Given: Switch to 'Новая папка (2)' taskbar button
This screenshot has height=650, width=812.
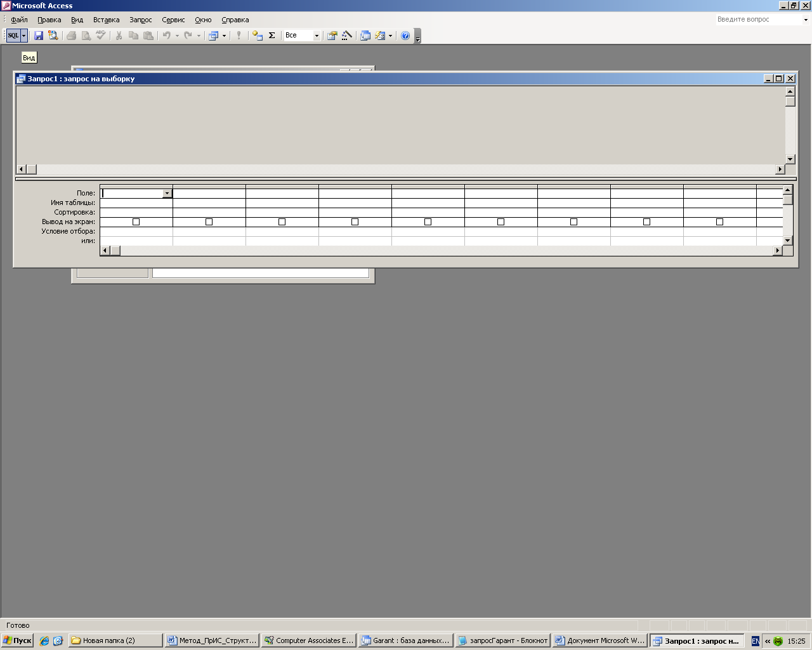Looking at the screenshot, I should 115,640.
